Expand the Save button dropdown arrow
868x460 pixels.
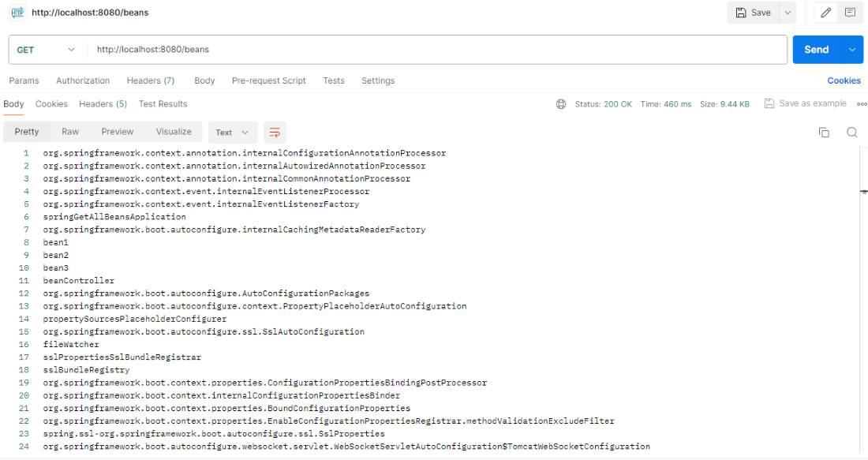pos(788,13)
